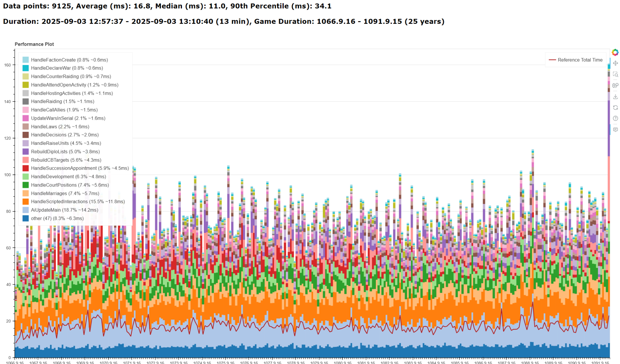
Task: Click the HandleMarriages legend label
Action: [x=65, y=193]
